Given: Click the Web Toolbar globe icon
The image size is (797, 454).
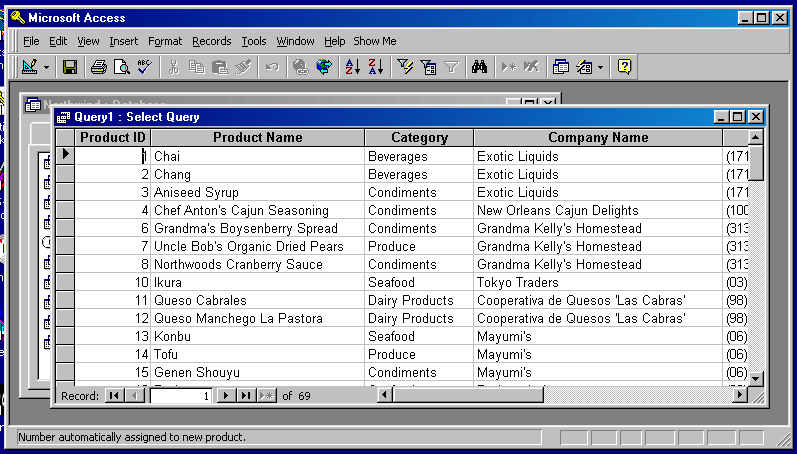Looking at the screenshot, I should click(x=324, y=67).
